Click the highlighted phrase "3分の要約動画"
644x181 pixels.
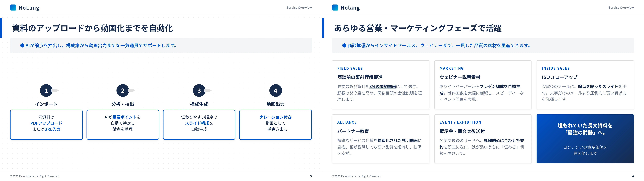(382, 87)
